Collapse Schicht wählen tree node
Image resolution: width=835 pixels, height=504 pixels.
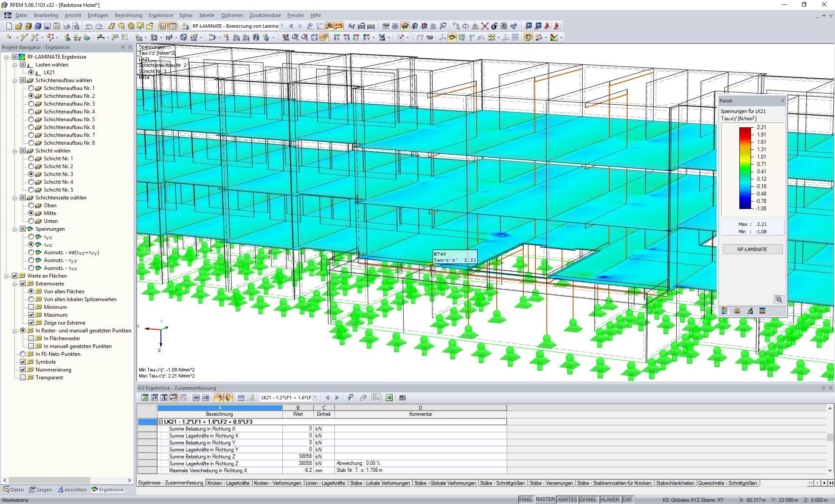point(15,151)
